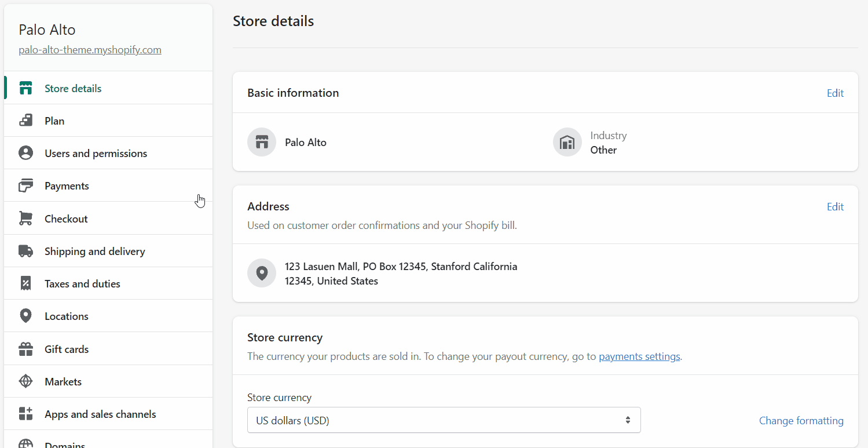
Task: Open the Store currency dropdown
Action: (x=444, y=420)
